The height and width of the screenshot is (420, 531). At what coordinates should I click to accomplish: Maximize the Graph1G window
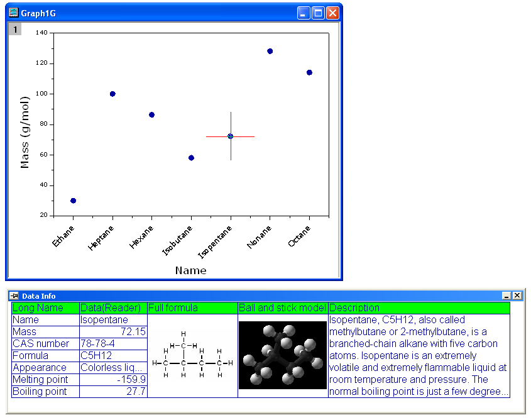tap(318, 13)
